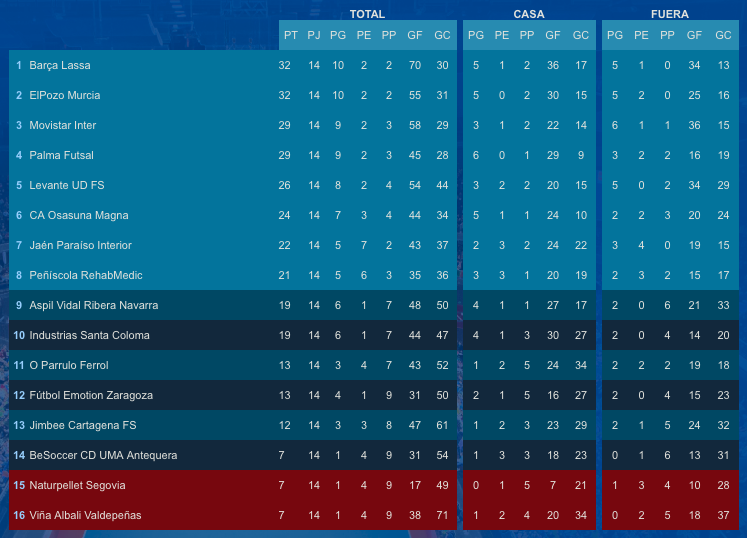The height and width of the screenshot is (538, 747).
Task: Select the FUERA section heading
Action: pos(669,15)
